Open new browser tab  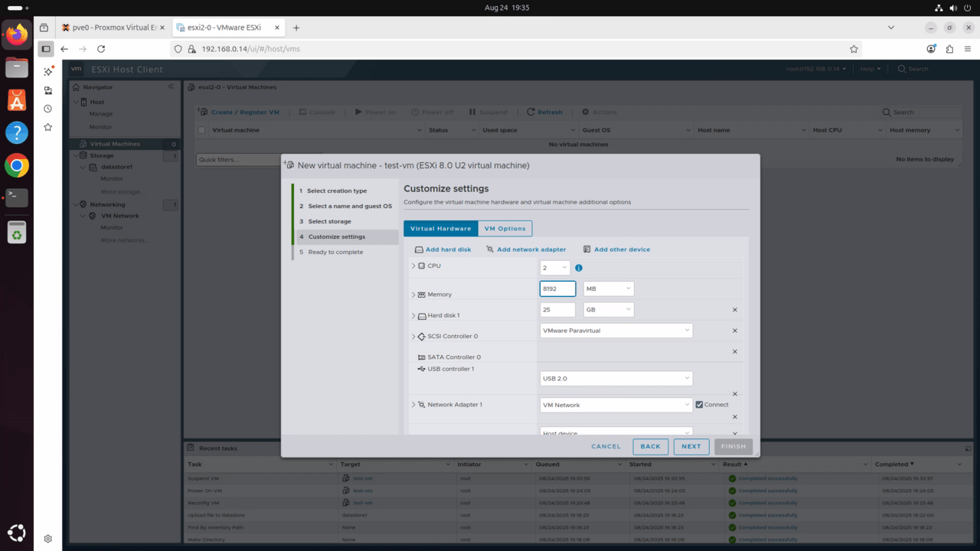coord(296,28)
